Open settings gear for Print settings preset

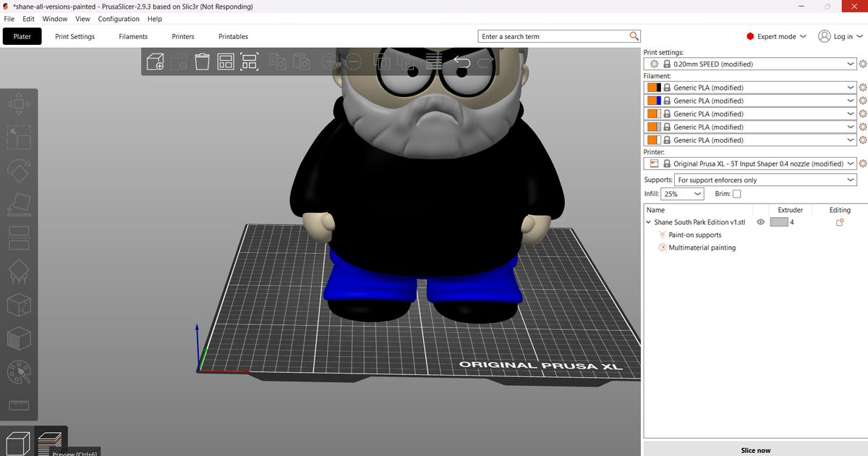tap(861, 64)
